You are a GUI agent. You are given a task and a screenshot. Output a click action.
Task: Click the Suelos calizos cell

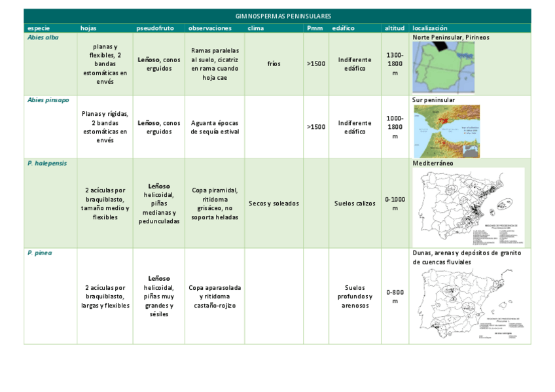[355, 203]
